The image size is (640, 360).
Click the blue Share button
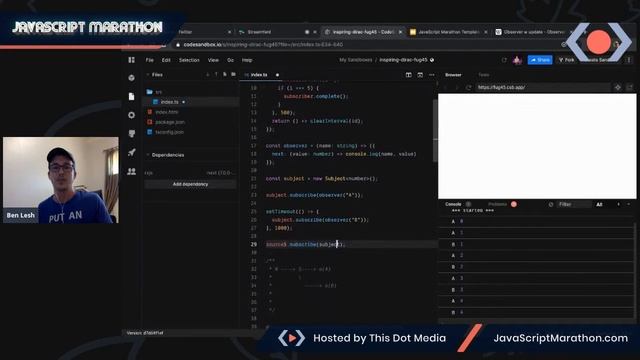pos(540,60)
